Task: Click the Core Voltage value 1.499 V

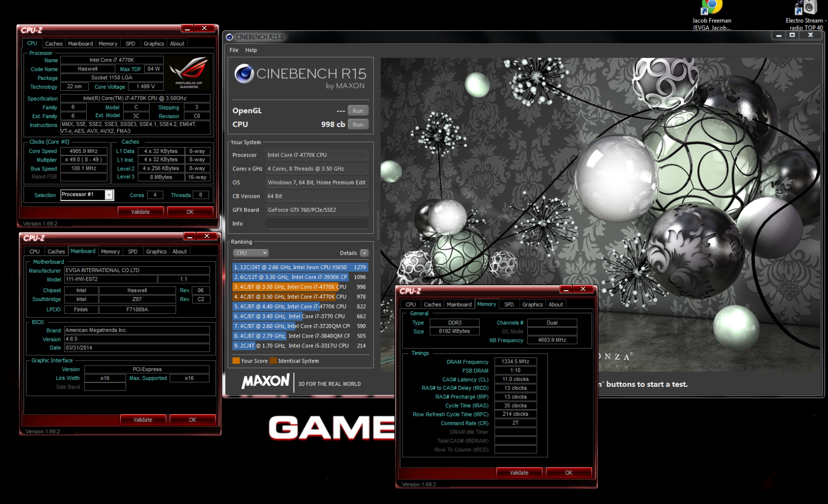Action: point(146,86)
